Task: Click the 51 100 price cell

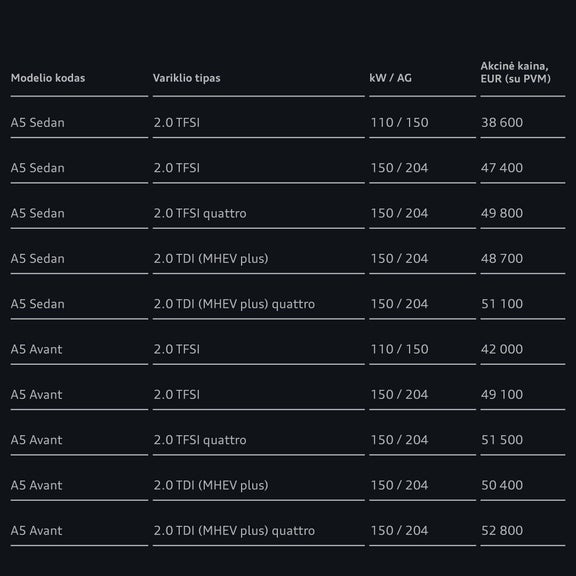Action: [x=502, y=304]
